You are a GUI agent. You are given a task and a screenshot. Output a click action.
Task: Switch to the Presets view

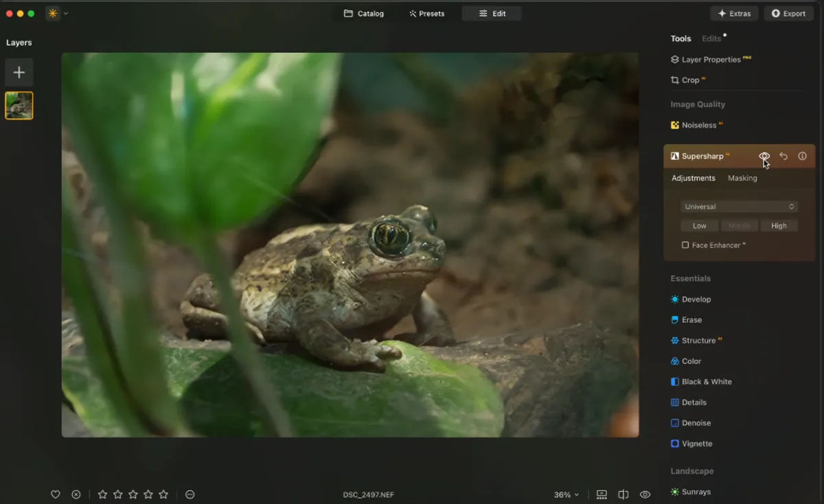427,13
